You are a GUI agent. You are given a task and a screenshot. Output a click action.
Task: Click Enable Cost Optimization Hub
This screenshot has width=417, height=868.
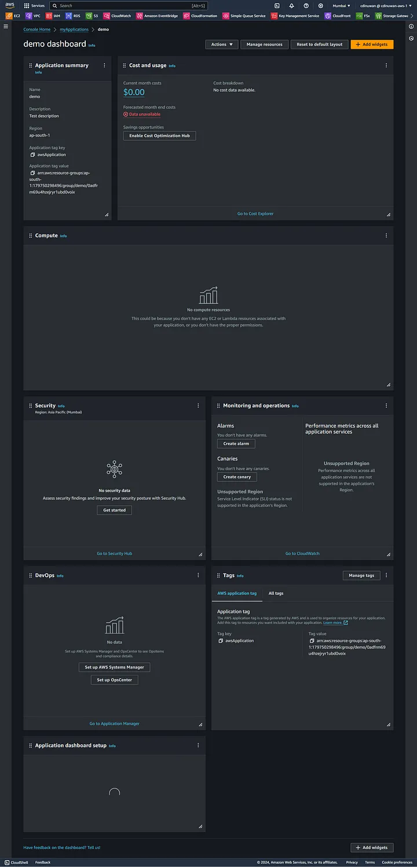160,136
